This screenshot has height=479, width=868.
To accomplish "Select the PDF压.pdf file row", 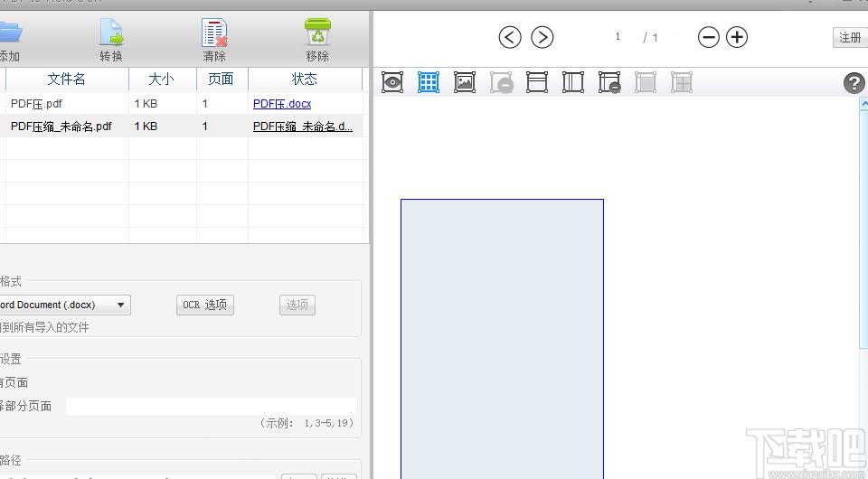I will click(x=182, y=103).
